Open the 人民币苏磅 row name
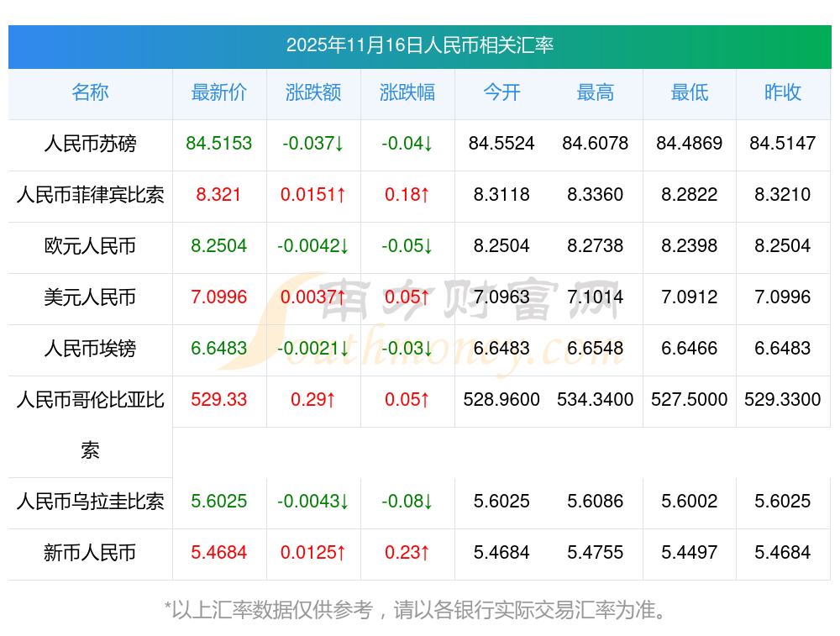 90,144
